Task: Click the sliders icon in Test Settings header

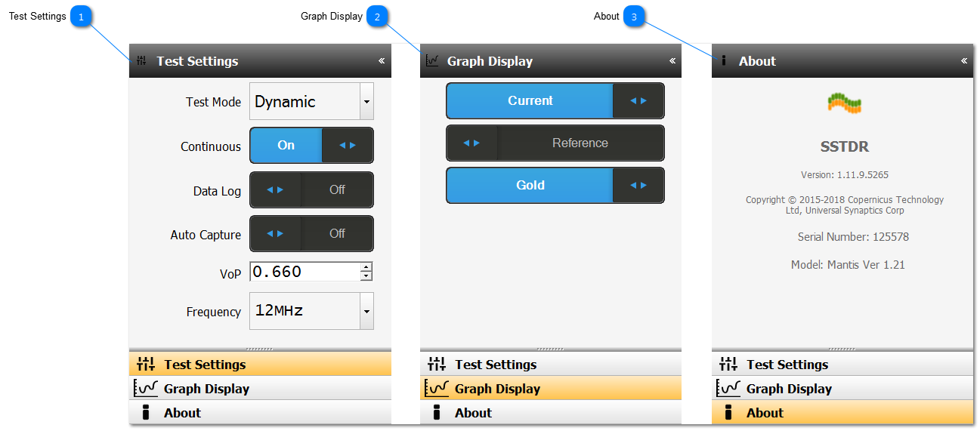Action: (x=141, y=61)
